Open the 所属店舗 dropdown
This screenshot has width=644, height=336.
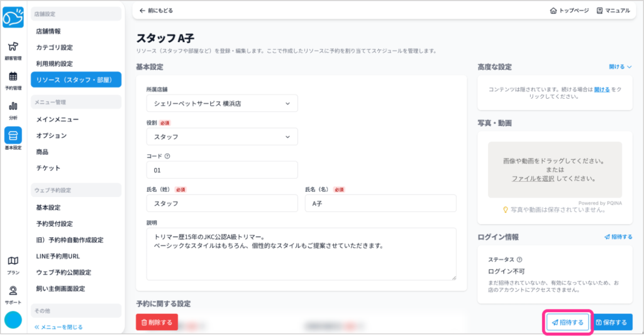click(x=221, y=103)
